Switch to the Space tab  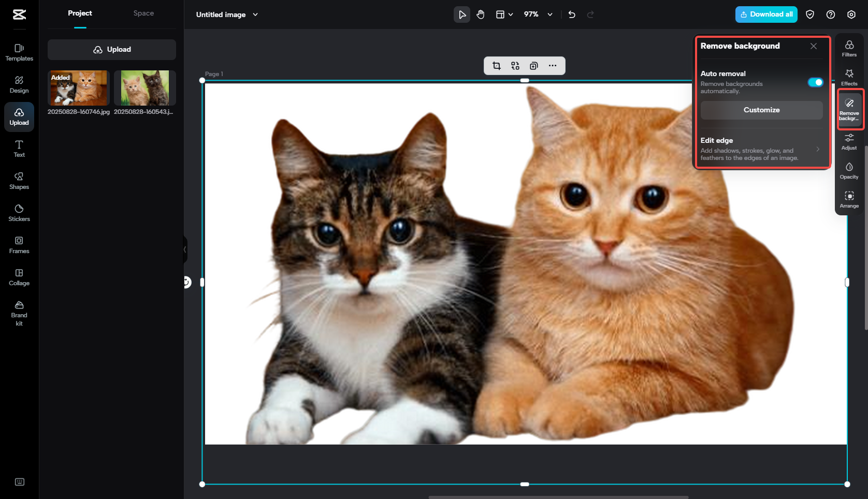pos(143,13)
